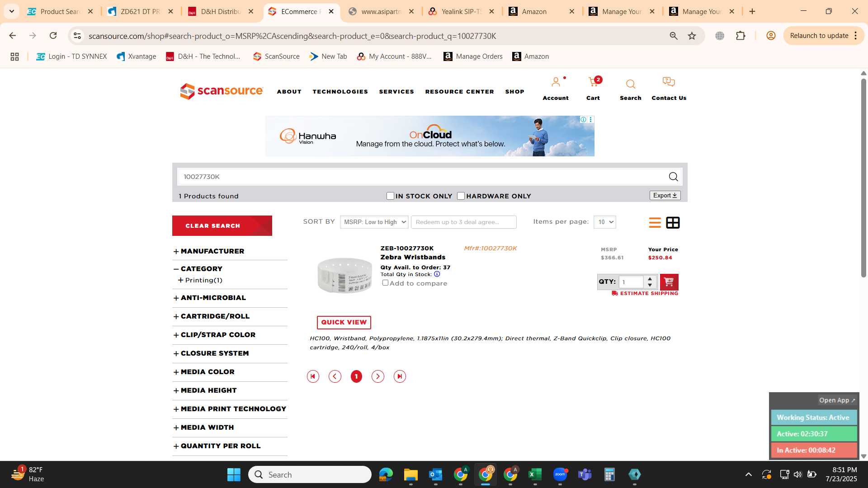Enable the Hardware Only checkbox
868x488 pixels.
(x=461, y=196)
